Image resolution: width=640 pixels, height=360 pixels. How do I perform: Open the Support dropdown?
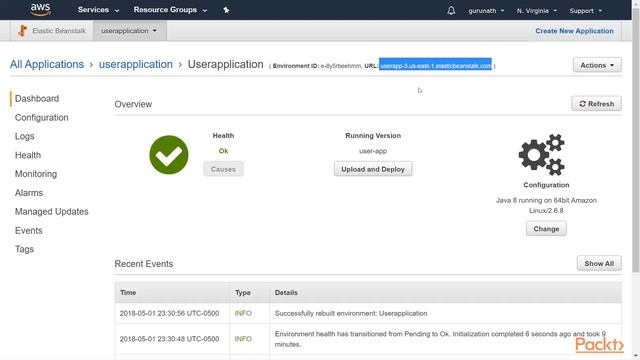585,11
